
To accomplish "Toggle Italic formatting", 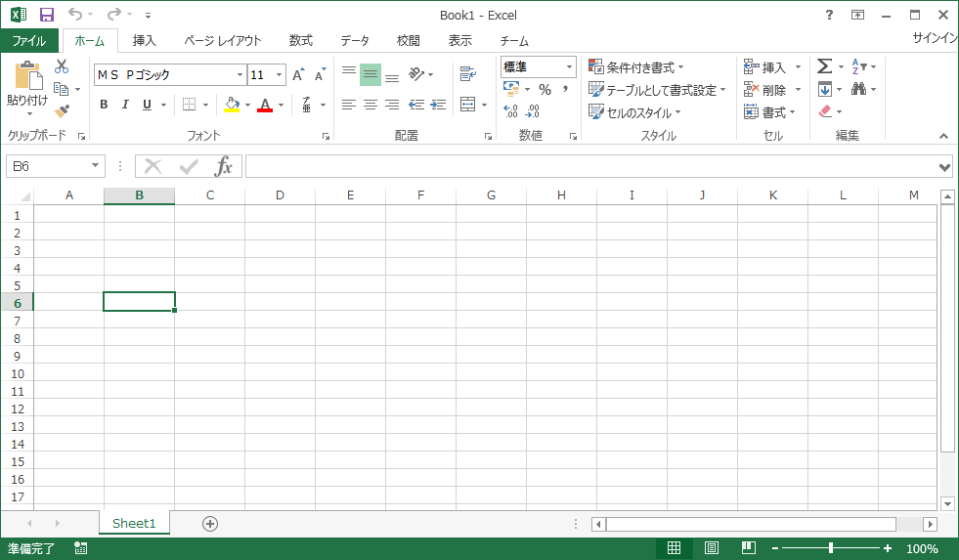I will (x=125, y=105).
